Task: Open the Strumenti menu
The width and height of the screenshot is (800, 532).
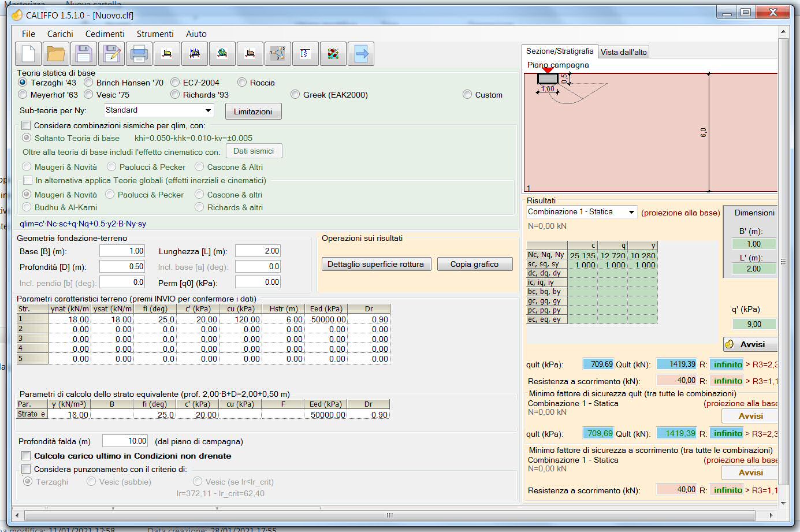Action: 155,34
